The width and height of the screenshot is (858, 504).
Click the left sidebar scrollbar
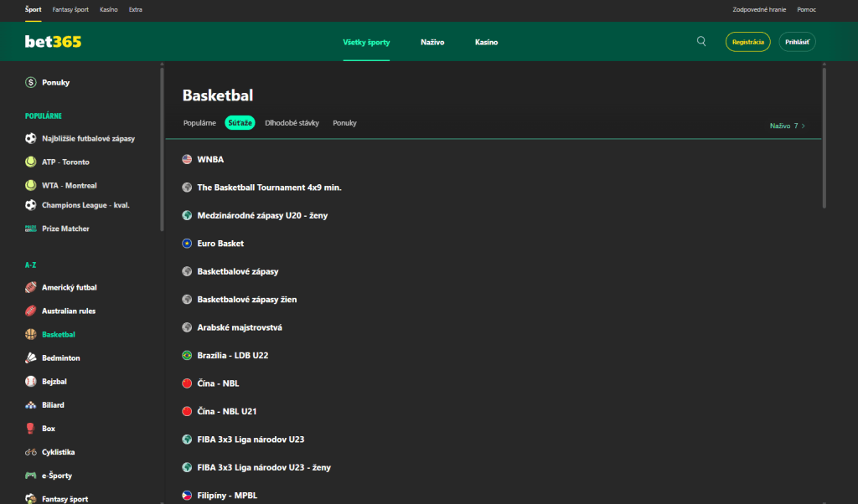(162, 147)
